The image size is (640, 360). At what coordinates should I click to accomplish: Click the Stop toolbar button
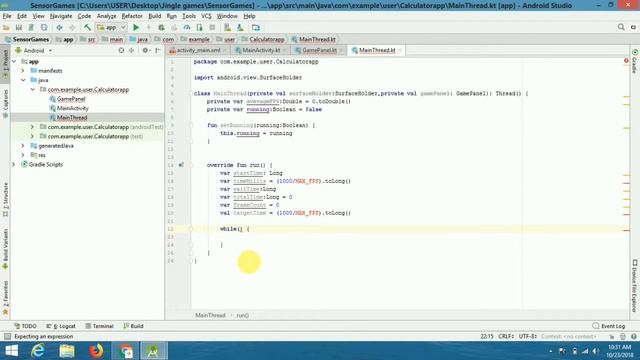coord(212,27)
